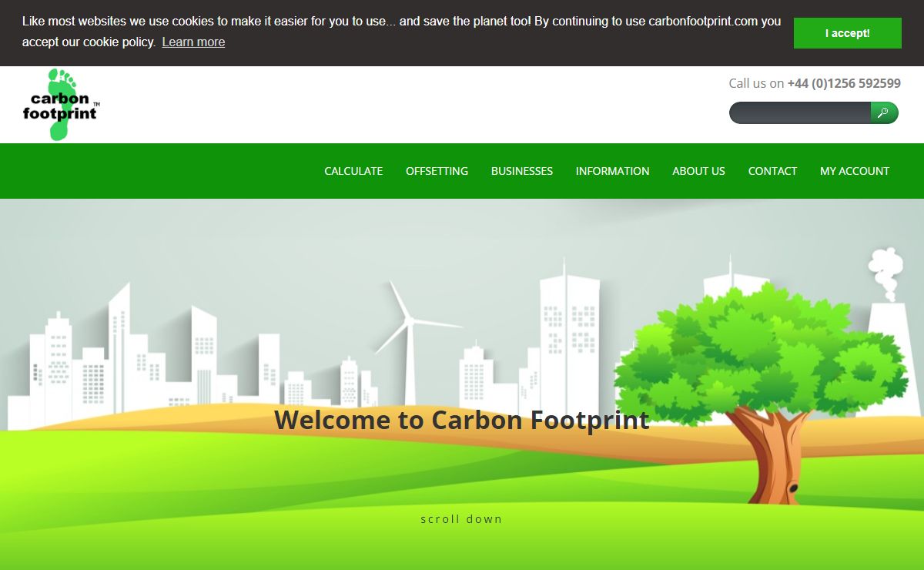Click the Welcome to Carbon Footprint heading

pos(462,420)
